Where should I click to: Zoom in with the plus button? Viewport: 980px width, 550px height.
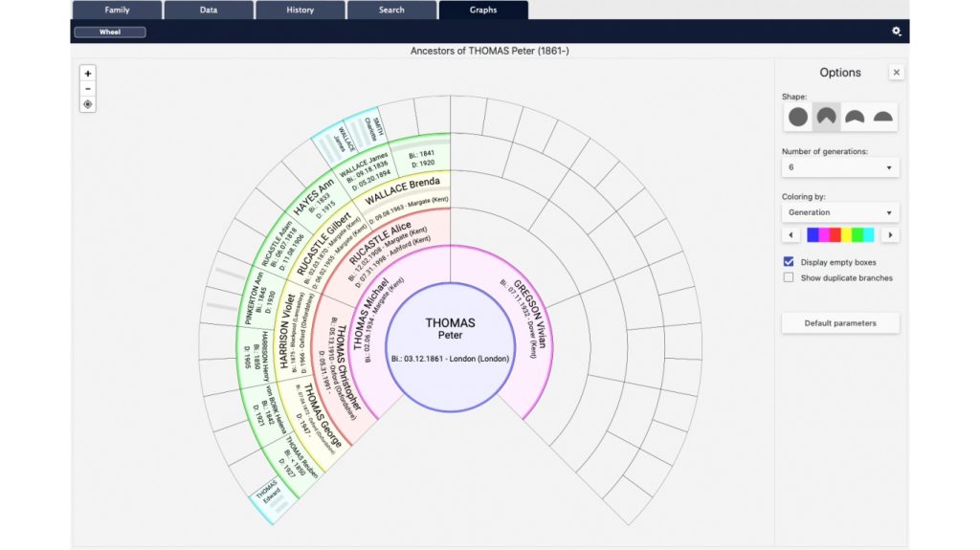click(87, 74)
